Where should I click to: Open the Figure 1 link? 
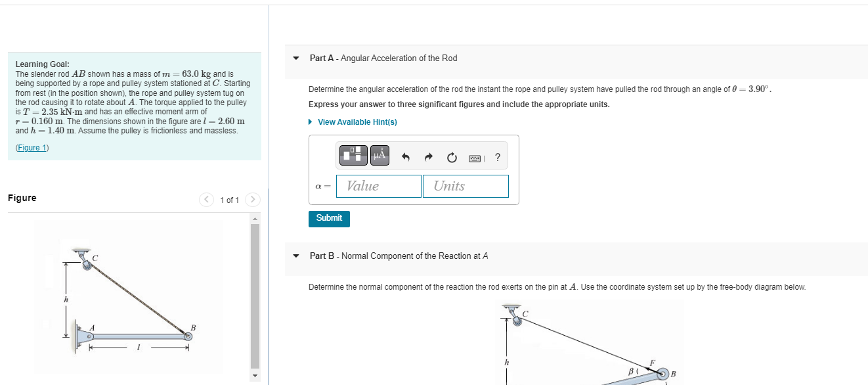pyautogui.click(x=32, y=147)
